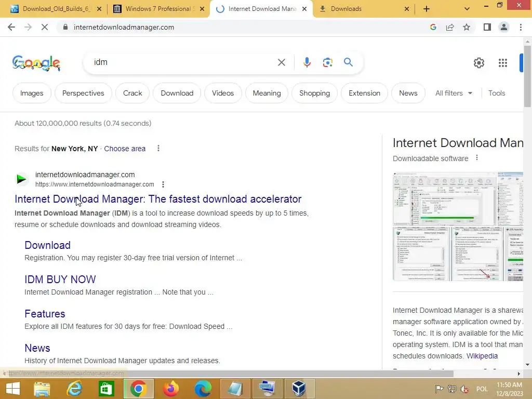The width and height of the screenshot is (532, 399).
Task: Open more options beside Choose area
Action: [x=158, y=148]
